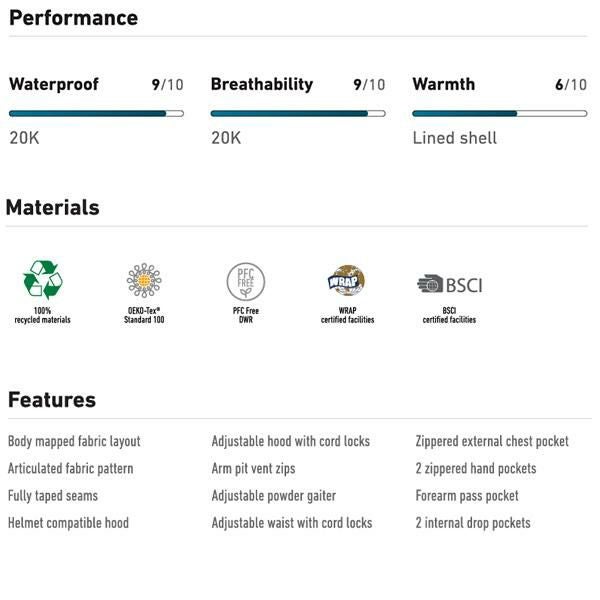The height and width of the screenshot is (600, 600).
Task: Click the Features section heading
Action: 52,400
